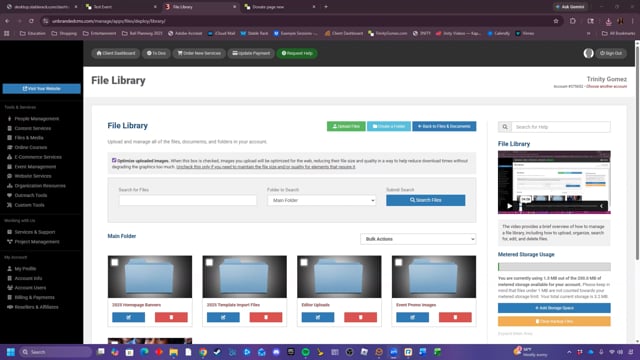This screenshot has height=360, width=640.
Task: Click the edit icon under Event Promo Images
Action: 412,317
